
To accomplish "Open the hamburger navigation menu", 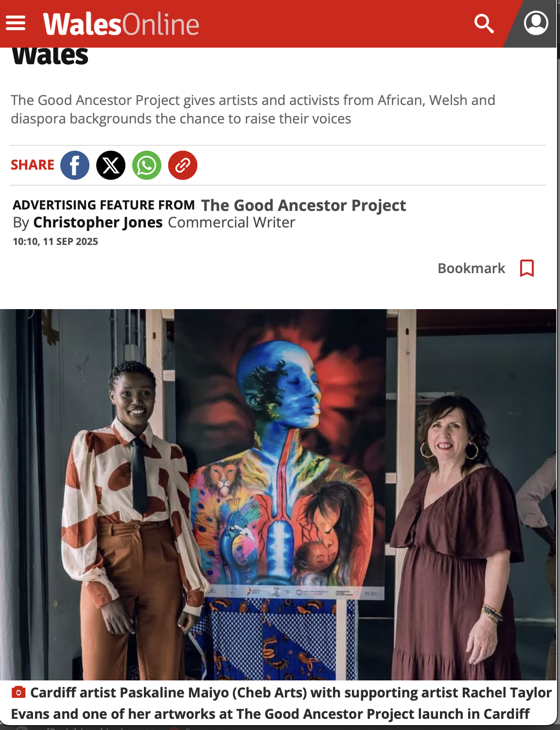I will coord(16,23).
